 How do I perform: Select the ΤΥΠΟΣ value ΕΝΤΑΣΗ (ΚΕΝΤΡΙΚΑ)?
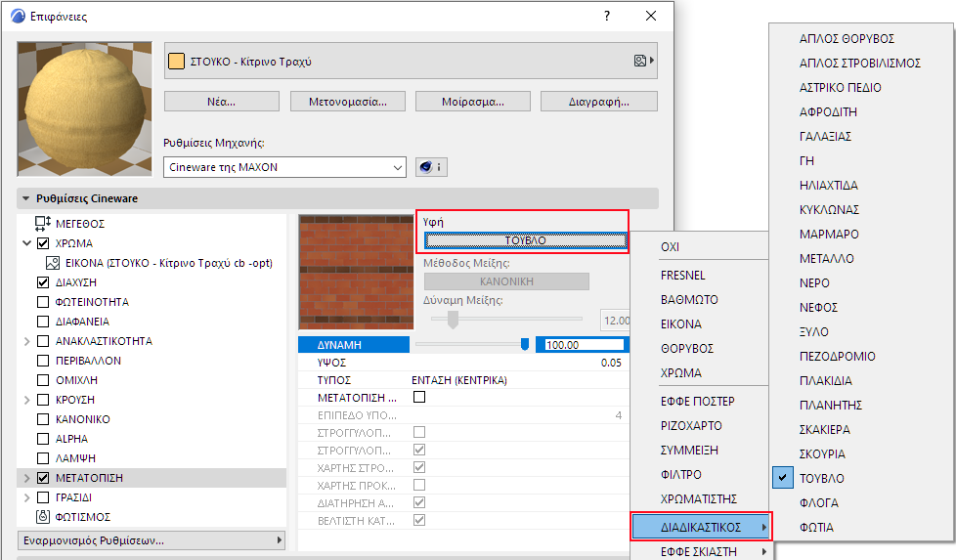[459, 380]
